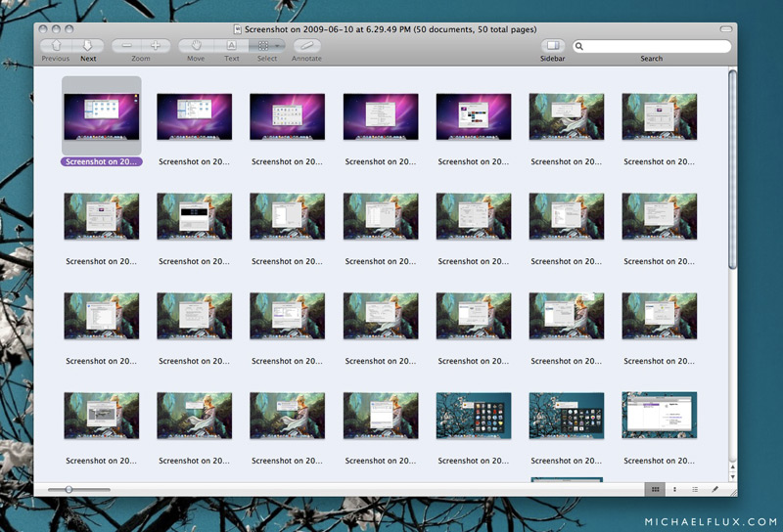Open the Annotate tool
The height and width of the screenshot is (532, 783).
(x=306, y=46)
